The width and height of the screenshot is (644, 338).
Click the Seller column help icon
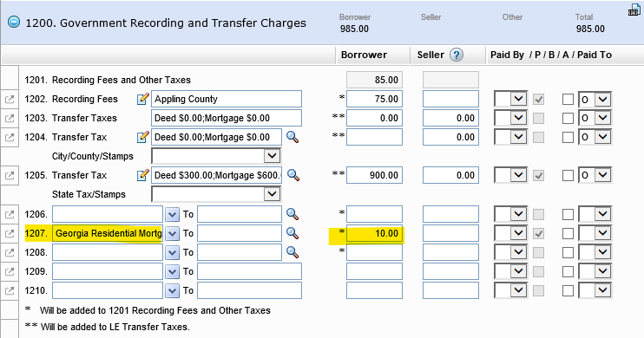click(x=457, y=55)
